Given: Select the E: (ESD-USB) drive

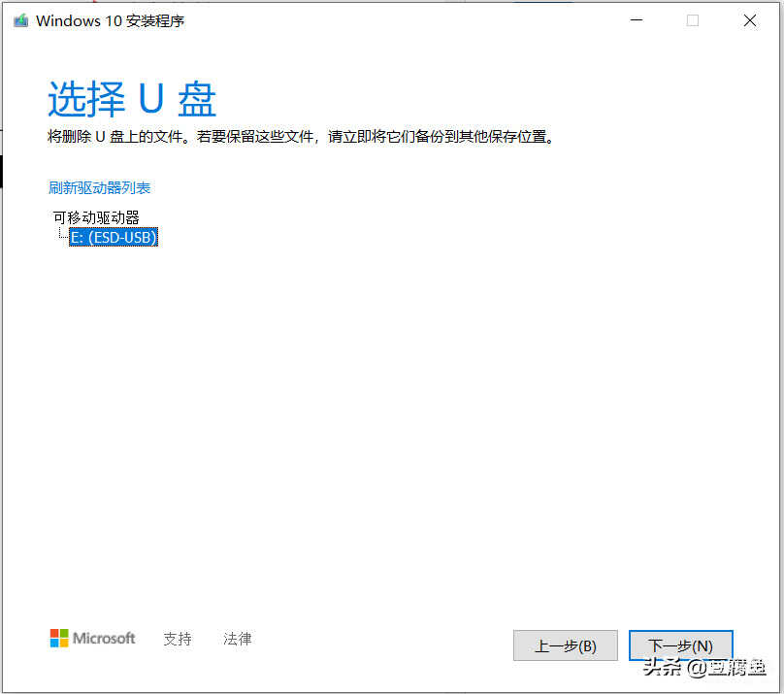Looking at the screenshot, I should [114, 237].
